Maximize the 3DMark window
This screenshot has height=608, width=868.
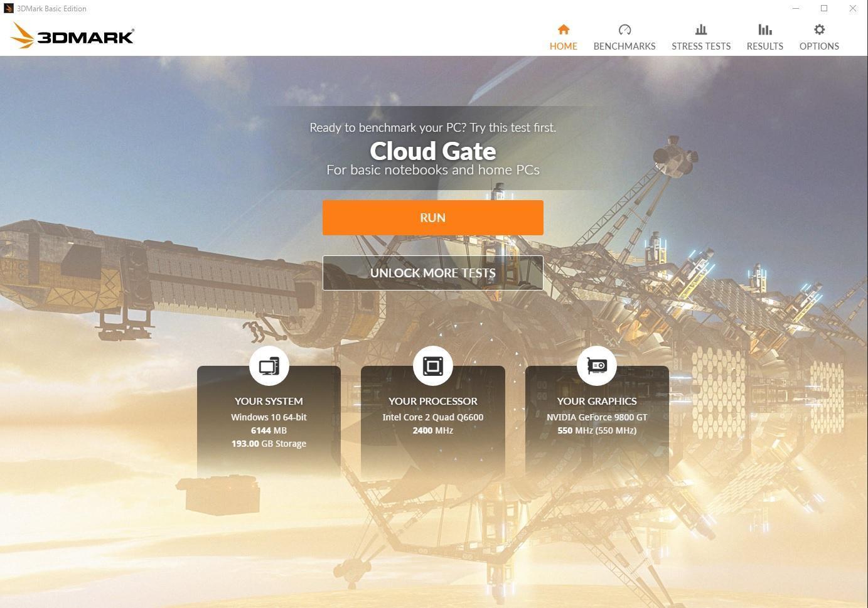[824, 9]
